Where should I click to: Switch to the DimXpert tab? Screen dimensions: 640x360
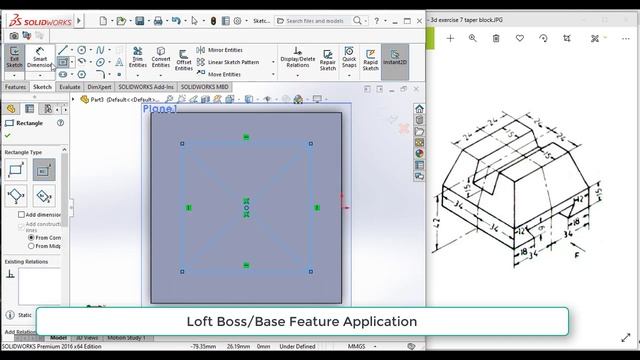(99, 87)
